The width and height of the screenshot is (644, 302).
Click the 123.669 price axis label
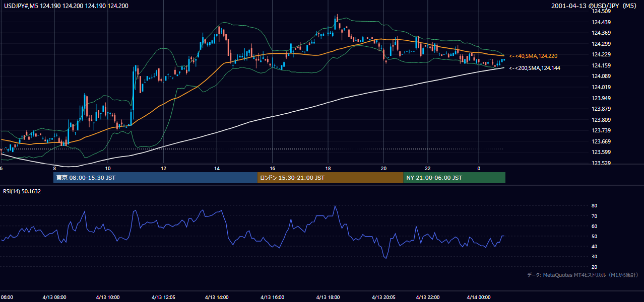[x=601, y=141]
